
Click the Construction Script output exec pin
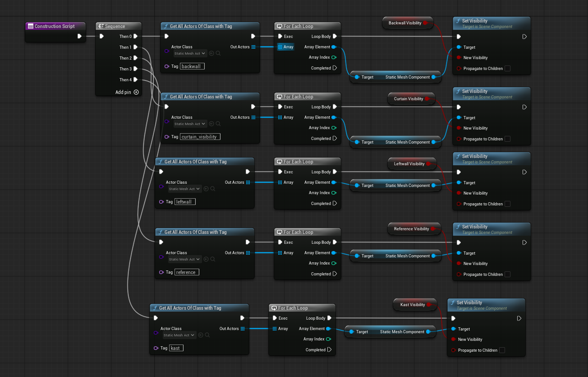(x=80, y=37)
